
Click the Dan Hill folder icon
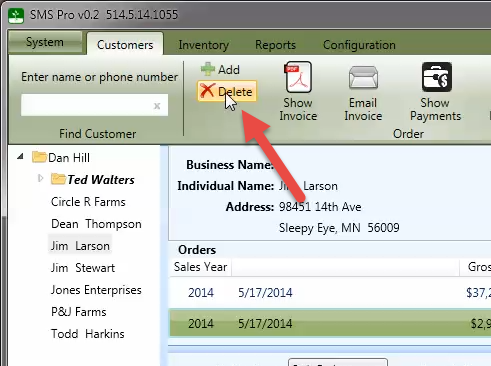click(39, 157)
